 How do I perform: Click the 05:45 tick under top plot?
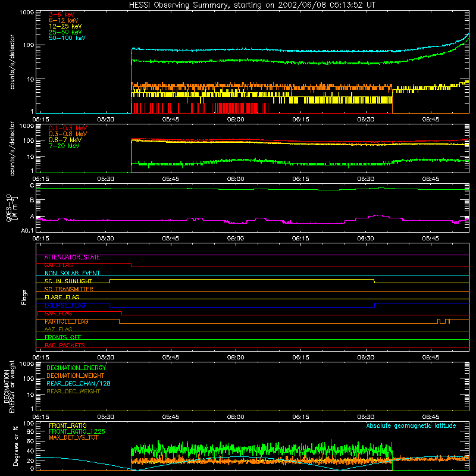tap(171, 120)
